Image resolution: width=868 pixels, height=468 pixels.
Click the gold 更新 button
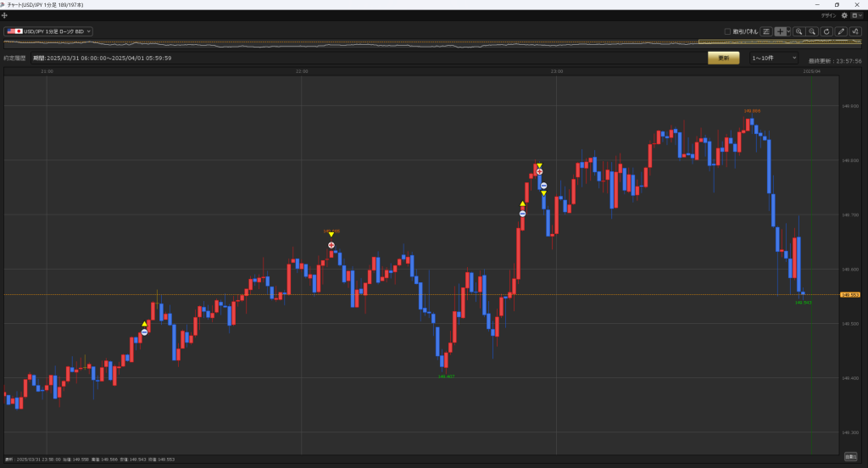723,58
